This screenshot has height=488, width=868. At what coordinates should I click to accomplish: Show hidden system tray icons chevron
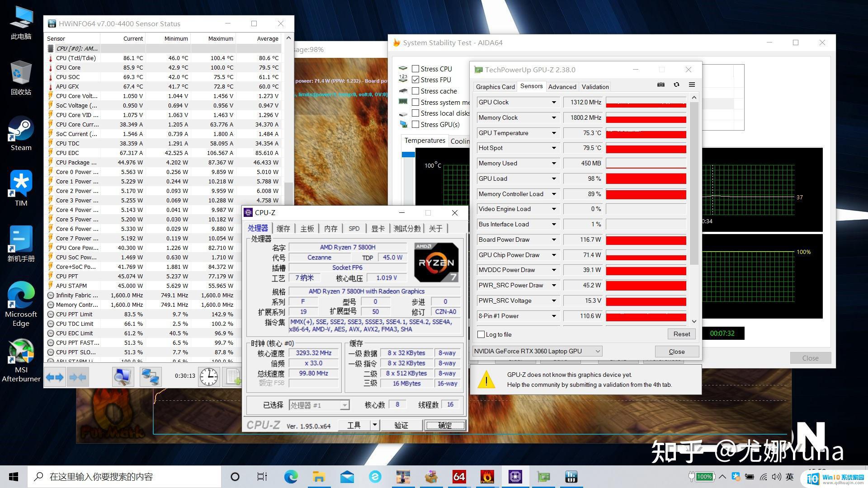point(722,477)
